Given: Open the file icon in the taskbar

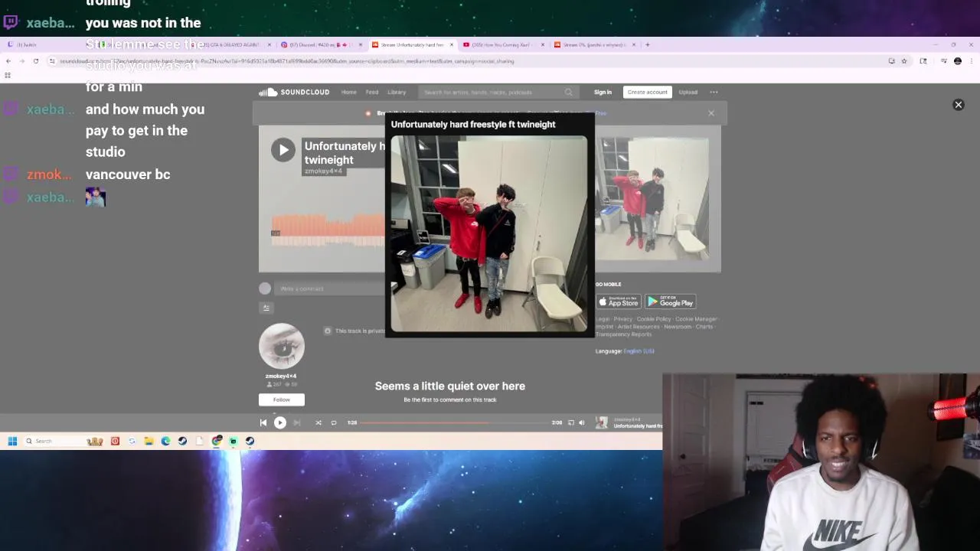Looking at the screenshot, I should pos(200,441).
